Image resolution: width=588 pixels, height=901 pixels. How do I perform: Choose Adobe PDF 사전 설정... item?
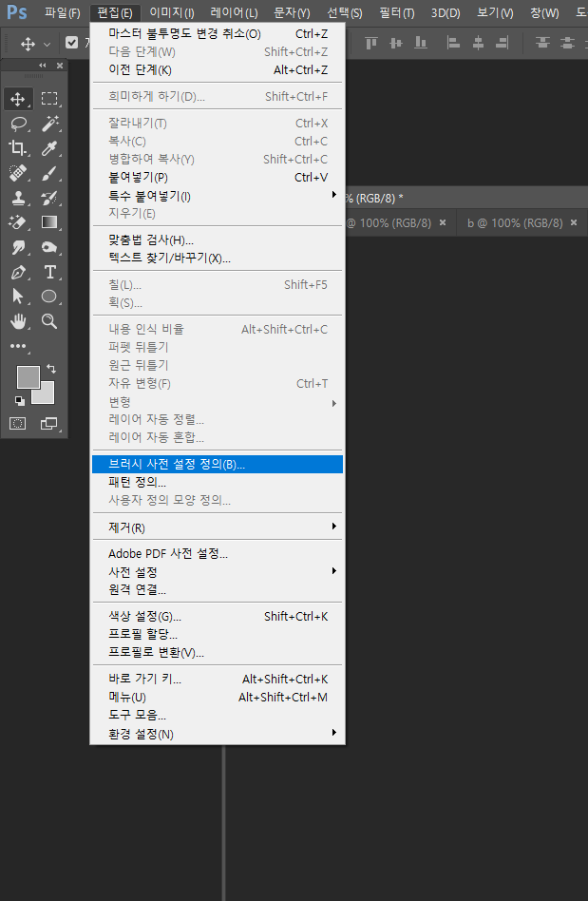(217, 554)
